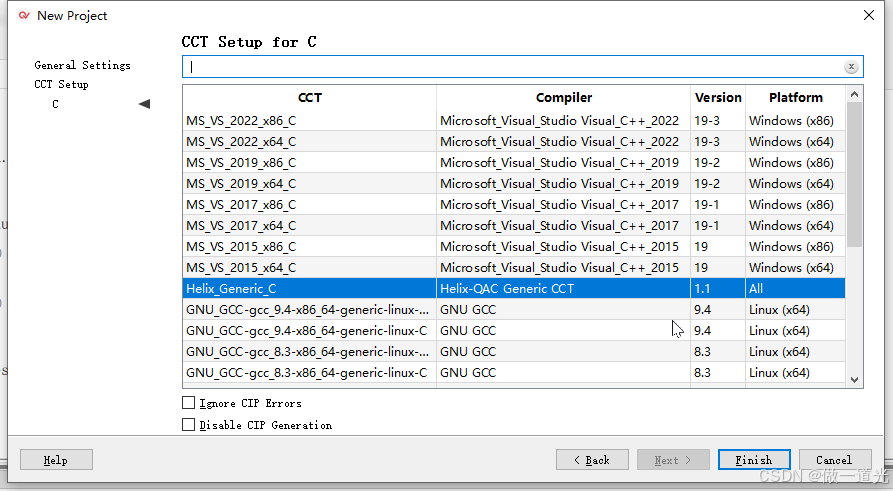This screenshot has height=491, width=893.
Task: Click the scrollbar up arrow in the CCT list
Action: pyautogui.click(x=854, y=95)
